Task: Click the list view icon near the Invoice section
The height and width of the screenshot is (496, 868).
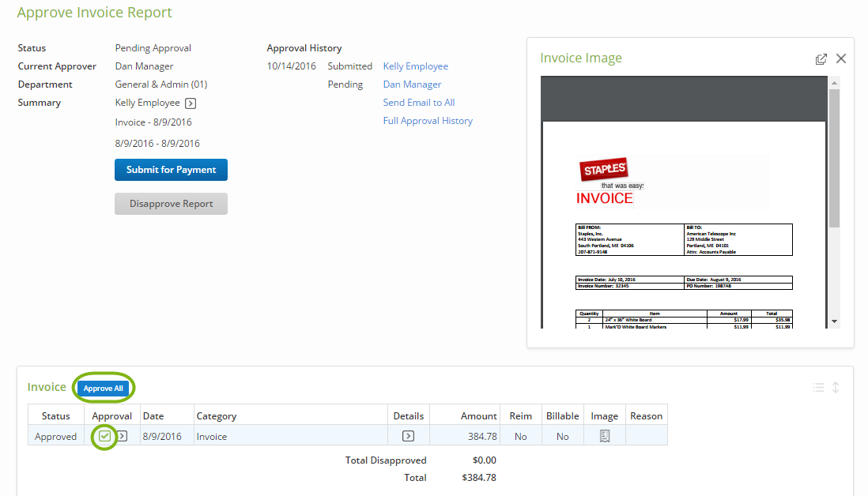Action: (x=818, y=387)
